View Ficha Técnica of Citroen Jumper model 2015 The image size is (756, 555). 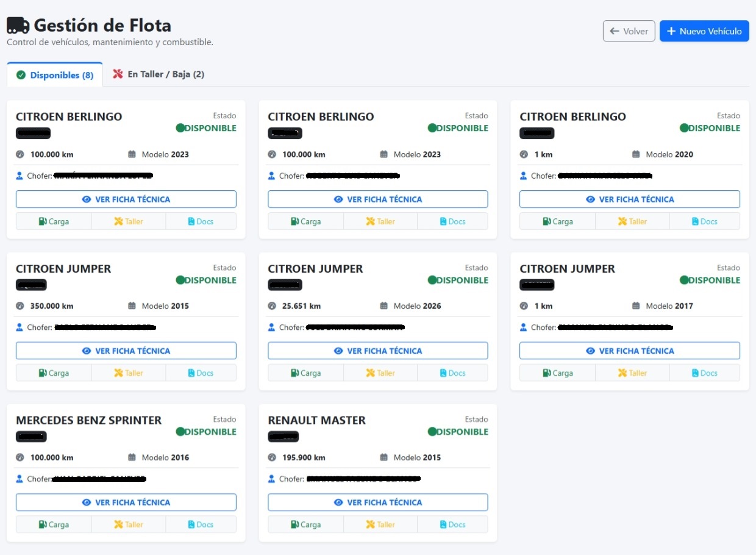coord(126,351)
